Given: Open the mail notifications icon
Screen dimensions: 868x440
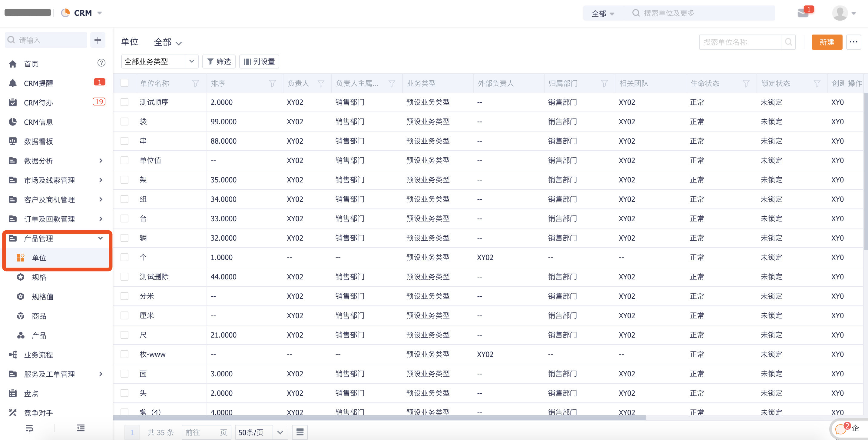Looking at the screenshot, I should 803,13.
